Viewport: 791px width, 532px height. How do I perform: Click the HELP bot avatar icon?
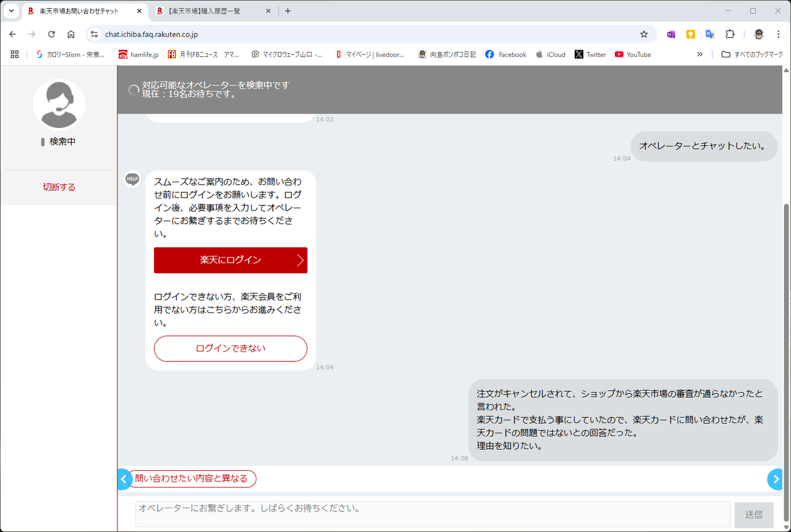click(132, 179)
